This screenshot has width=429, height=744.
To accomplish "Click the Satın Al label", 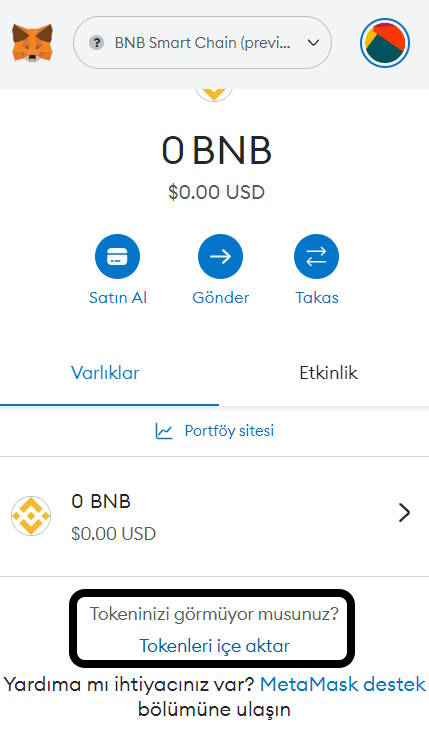I will 118,298.
